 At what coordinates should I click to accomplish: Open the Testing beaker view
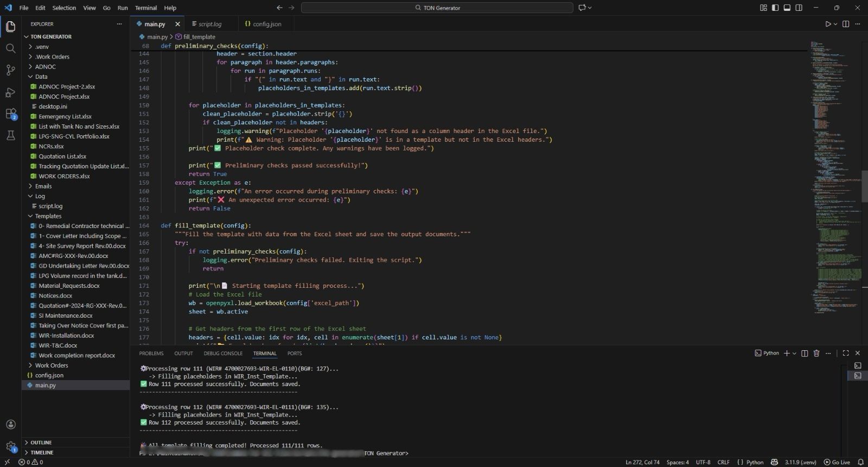pyautogui.click(x=10, y=136)
